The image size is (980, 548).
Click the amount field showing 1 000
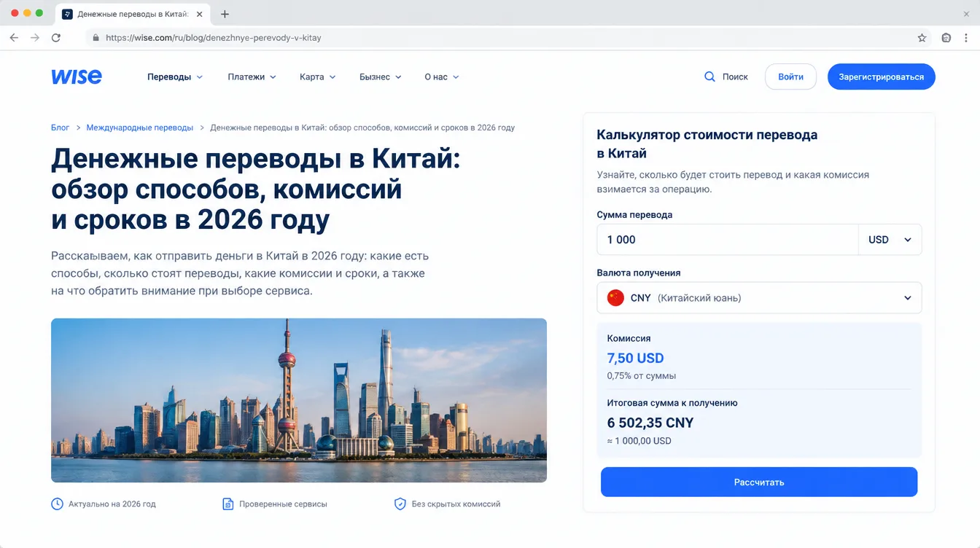(728, 240)
